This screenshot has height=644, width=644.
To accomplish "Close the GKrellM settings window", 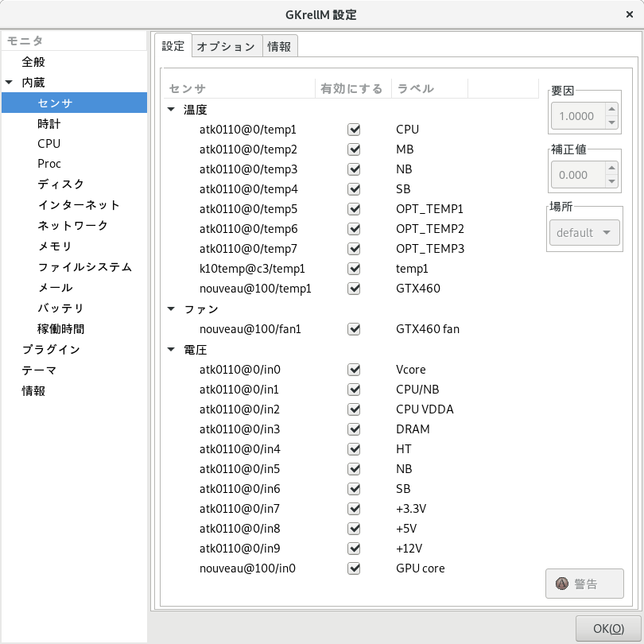I will click(630, 14).
